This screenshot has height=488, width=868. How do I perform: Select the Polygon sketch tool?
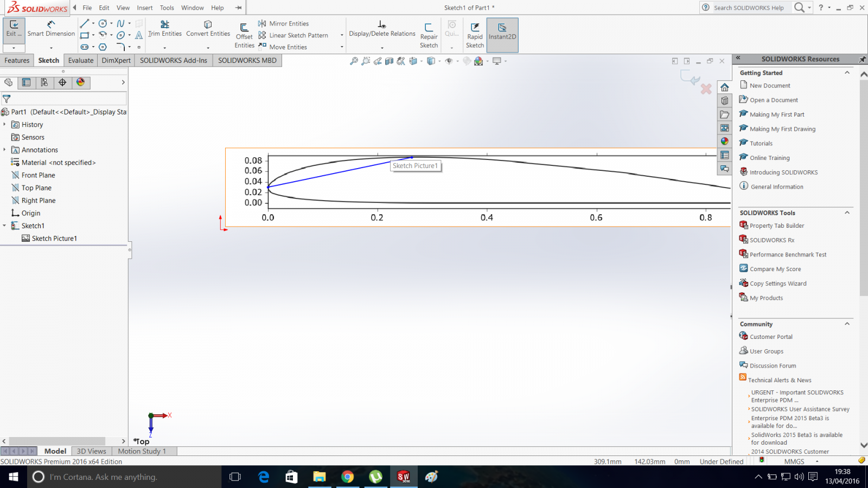point(103,47)
